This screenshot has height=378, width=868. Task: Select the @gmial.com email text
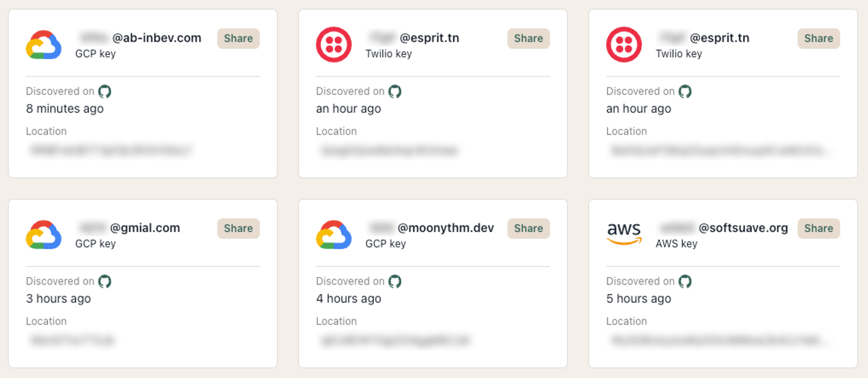click(x=145, y=228)
